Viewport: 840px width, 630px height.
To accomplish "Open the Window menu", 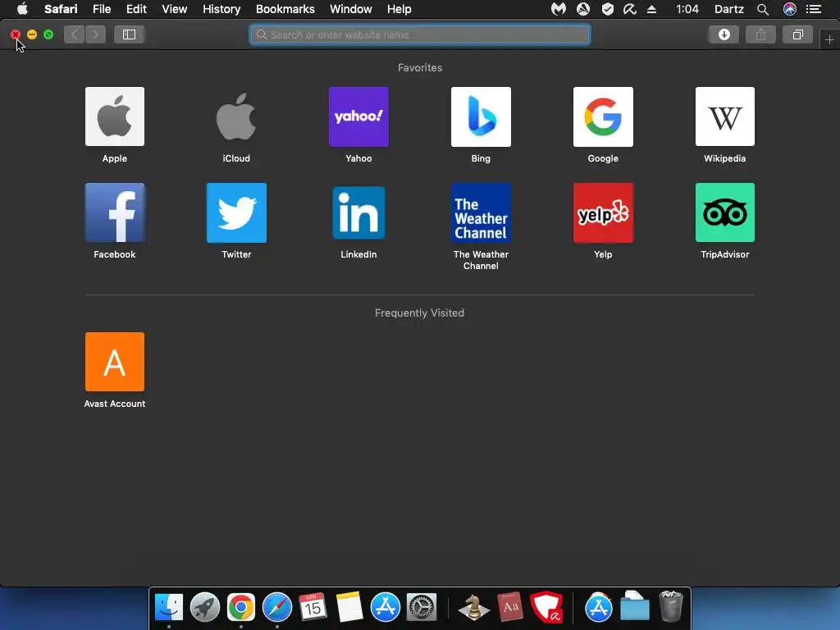I will coord(351,9).
